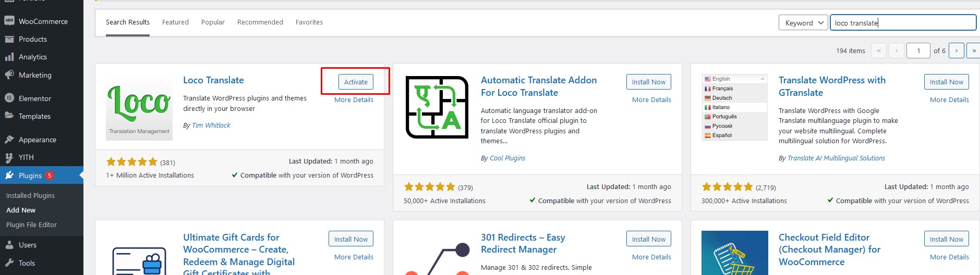
Task: Open the Keyword search type dropdown
Action: [803, 22]
